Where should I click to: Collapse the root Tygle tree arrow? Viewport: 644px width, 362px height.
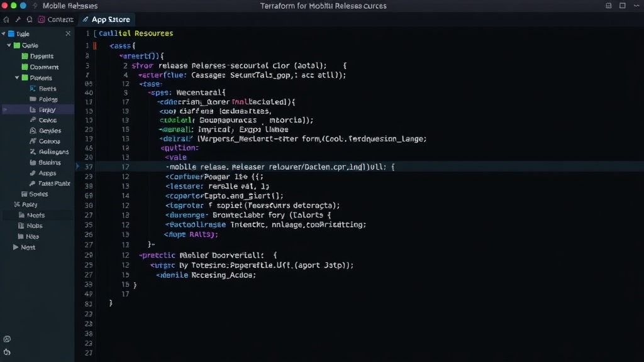4,34
